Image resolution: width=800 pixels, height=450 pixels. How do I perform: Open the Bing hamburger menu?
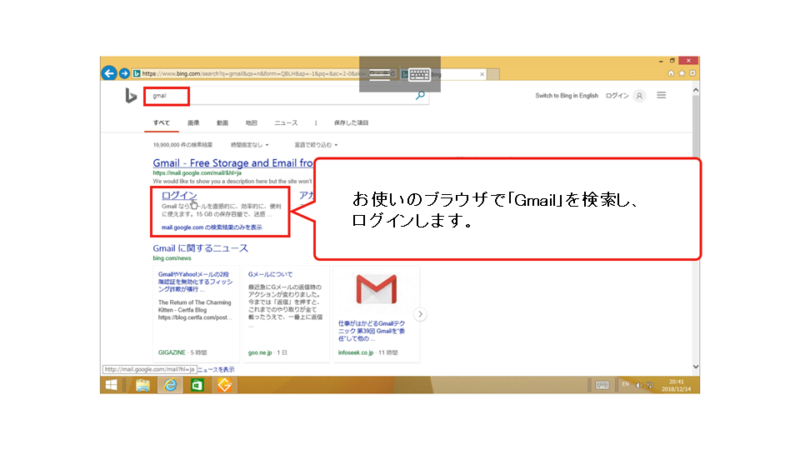click(x=661, y=95)
